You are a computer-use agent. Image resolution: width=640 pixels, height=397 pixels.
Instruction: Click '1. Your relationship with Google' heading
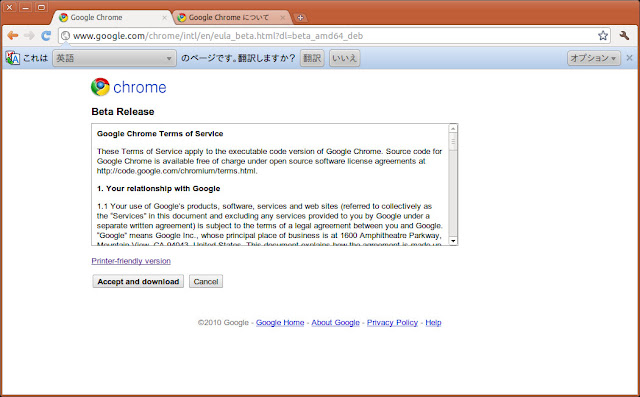coord(158,189)
